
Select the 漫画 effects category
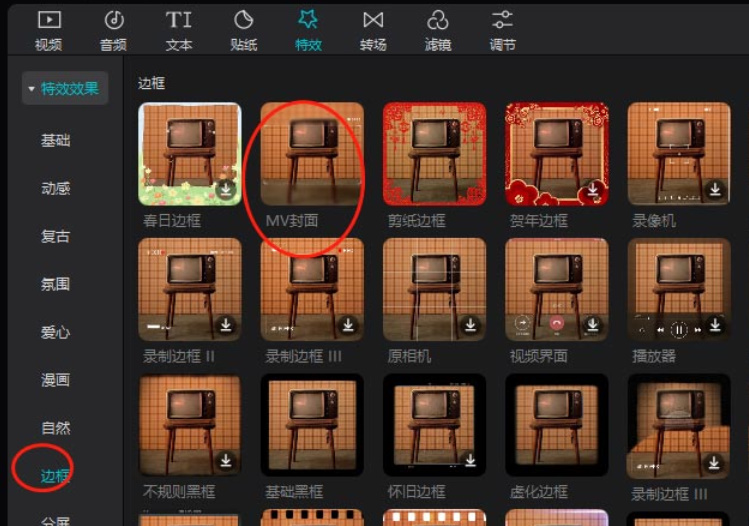coord(55,380)
